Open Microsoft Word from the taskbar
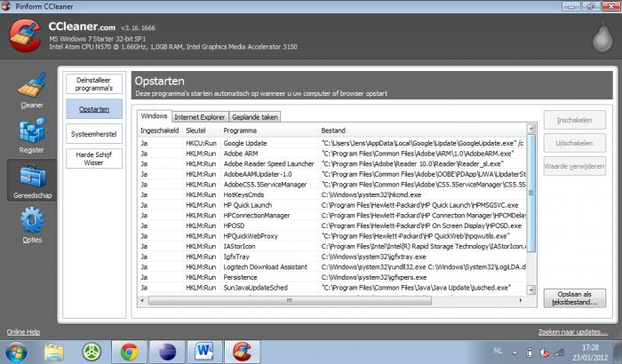The height and width of the screenshot is (364, 622). [x=203, y=351]
